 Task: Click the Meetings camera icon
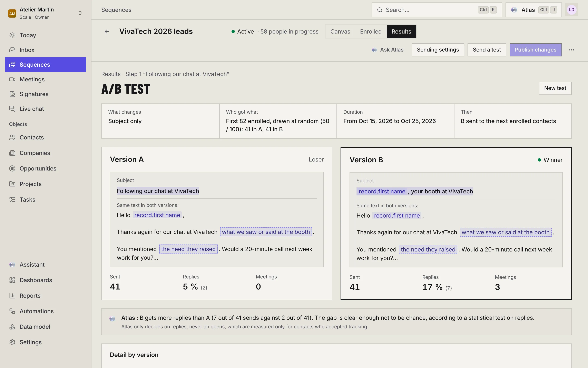tap(12, 79)
